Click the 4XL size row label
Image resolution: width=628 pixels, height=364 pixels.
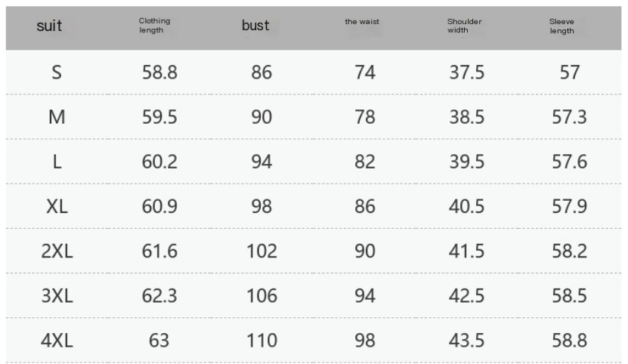57,340
